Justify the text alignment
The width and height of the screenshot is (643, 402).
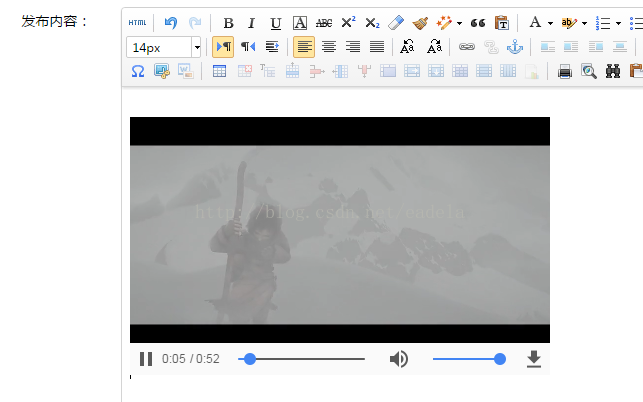click(377, 47)
